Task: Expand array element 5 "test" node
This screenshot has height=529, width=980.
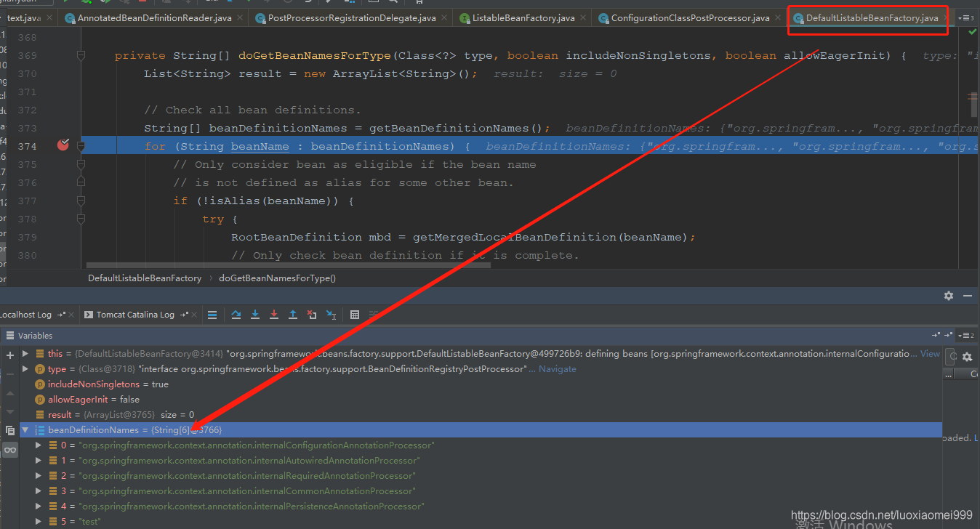Action: click(39, 521)
